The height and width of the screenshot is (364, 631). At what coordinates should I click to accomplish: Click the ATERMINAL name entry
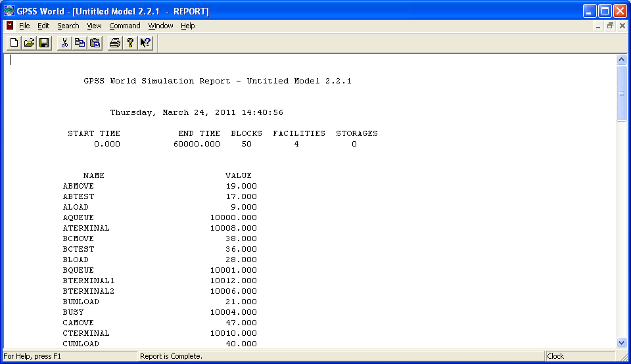86,227
